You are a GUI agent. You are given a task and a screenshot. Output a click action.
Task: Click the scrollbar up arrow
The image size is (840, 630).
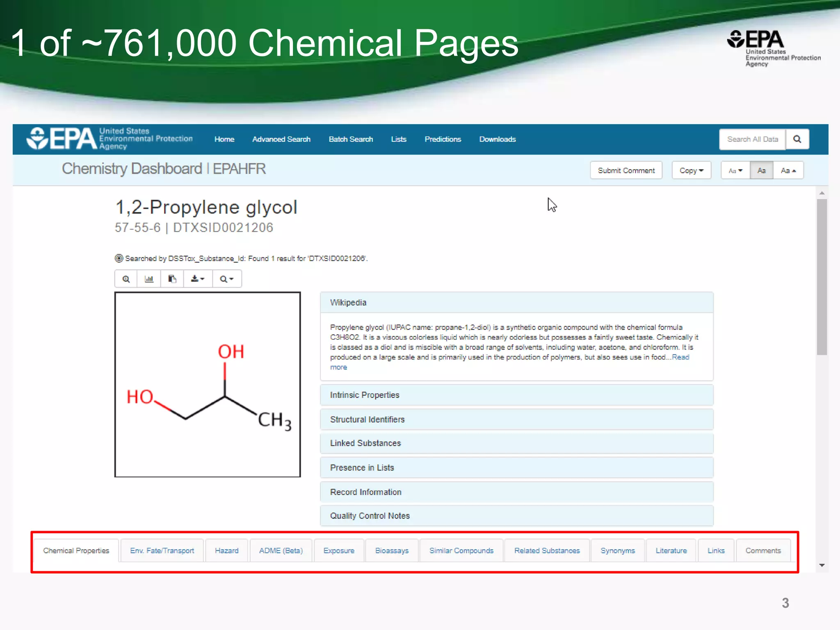[x=822, y=193]
